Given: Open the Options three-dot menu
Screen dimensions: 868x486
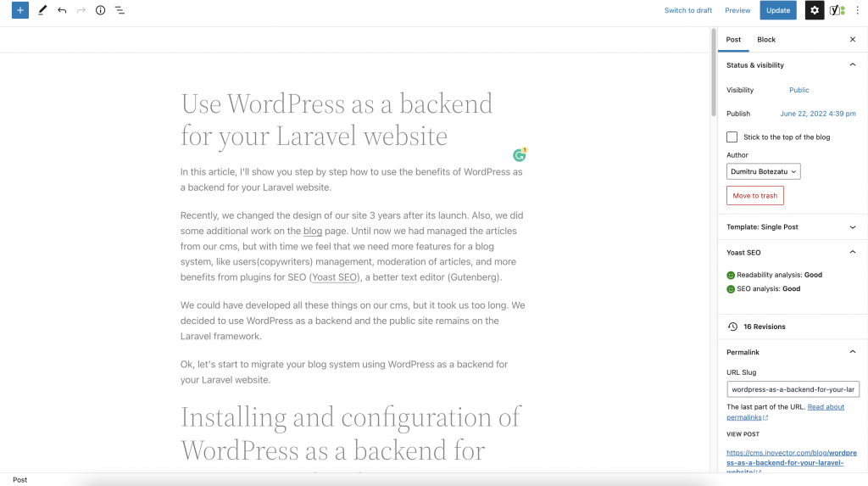Looking at the screenshot, I should (857, 10).
